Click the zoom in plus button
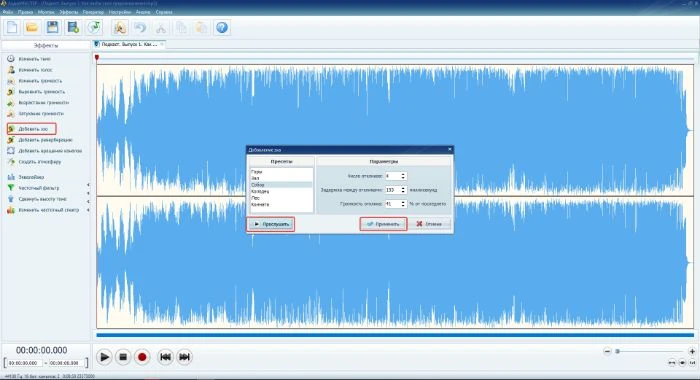Screen dimensions: 700x380 point(692,351)
